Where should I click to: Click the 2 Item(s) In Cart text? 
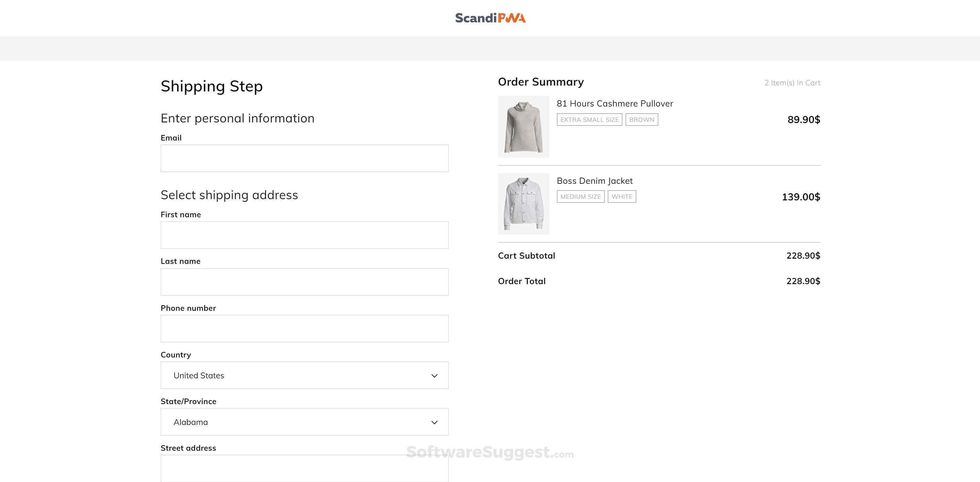(x=792, y=83)
